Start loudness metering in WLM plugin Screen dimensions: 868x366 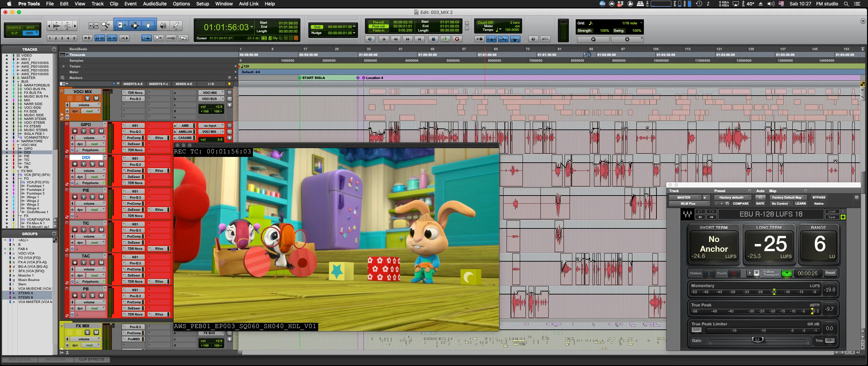[750, 273]
